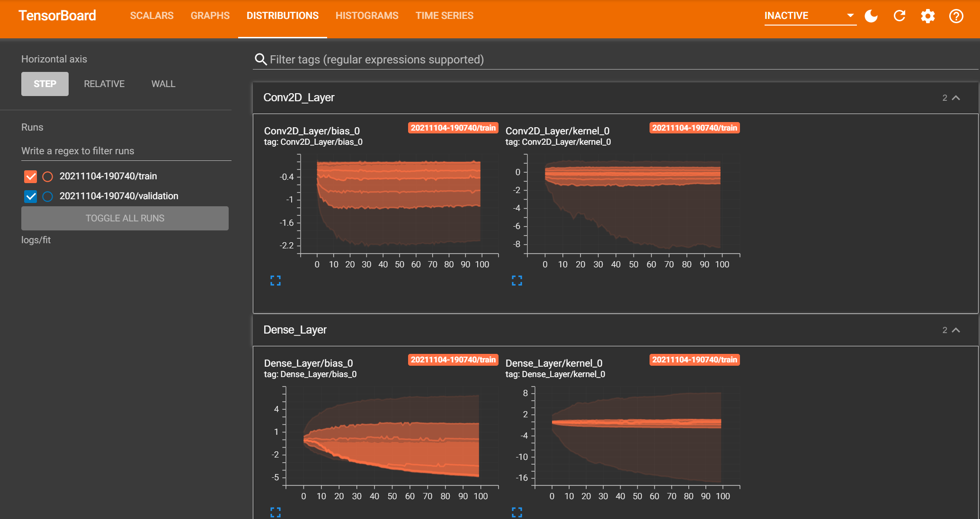Screen dimensions: 980x519
Task: Collapse the Conv2D_Layer section
Action: pyautogui.click(x=957, y=98)
